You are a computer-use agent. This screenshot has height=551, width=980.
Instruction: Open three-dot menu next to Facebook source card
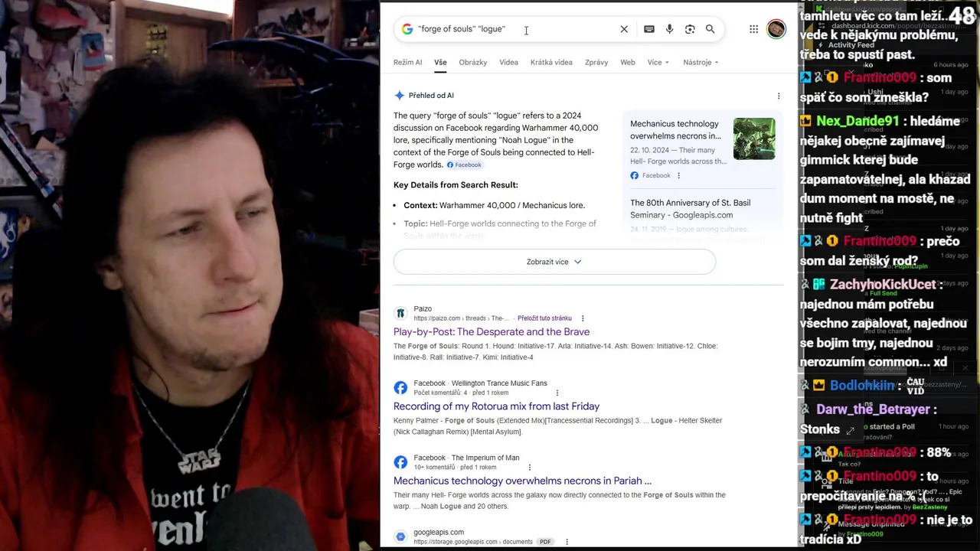point(678,175)
